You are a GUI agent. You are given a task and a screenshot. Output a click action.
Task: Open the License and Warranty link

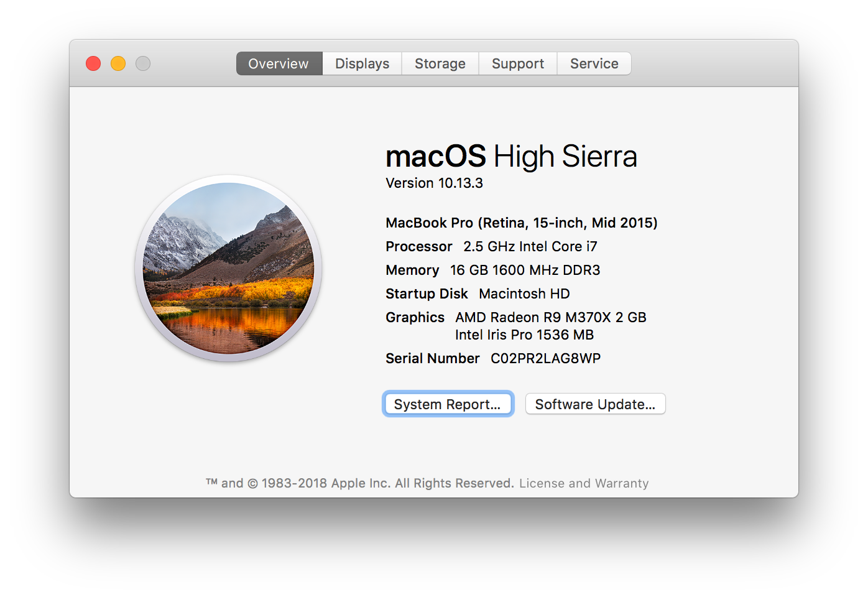[584, 483]
